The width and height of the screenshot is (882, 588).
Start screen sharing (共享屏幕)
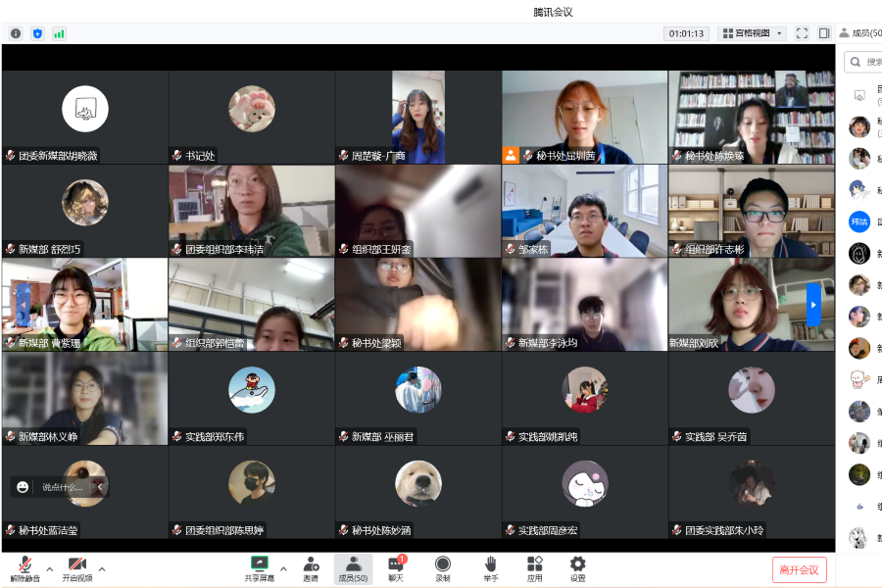coord(260,567)
